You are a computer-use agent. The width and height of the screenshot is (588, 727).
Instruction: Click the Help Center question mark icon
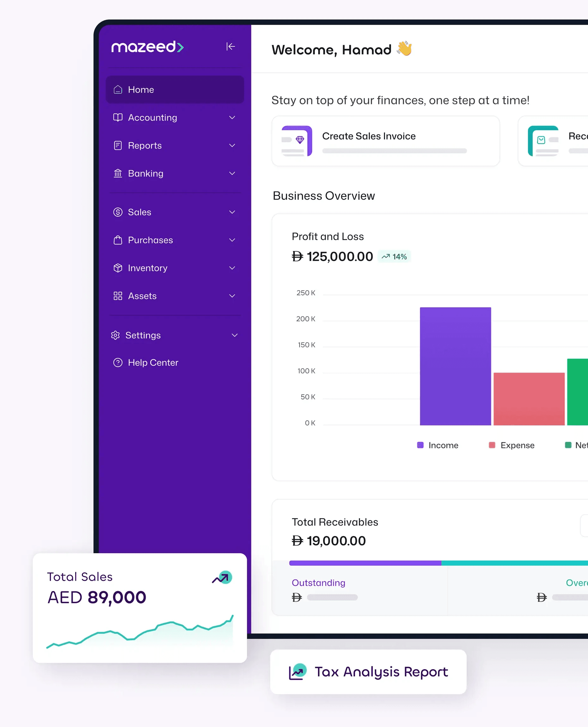click(118, 363)
